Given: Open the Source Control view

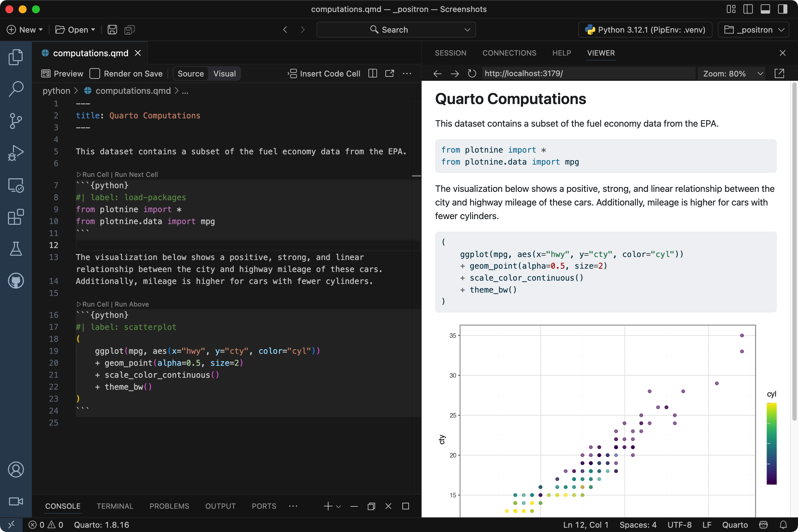Looking at the screenshot, I should point(16,121).
